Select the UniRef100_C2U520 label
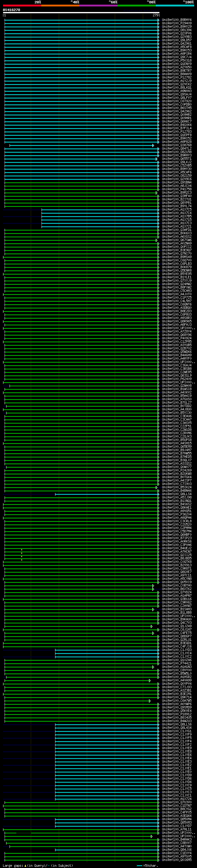The height and width of the screenshot is (868, 197). 177,524
